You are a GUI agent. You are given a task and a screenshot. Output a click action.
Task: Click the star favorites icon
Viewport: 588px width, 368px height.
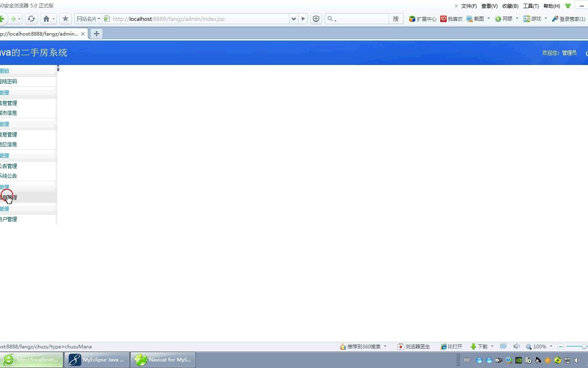click(x=65, y=19)
